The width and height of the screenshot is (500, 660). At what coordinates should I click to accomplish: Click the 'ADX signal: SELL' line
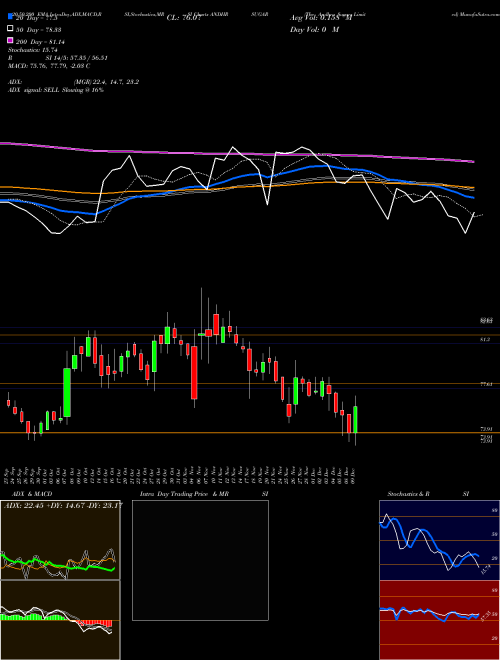56,90
